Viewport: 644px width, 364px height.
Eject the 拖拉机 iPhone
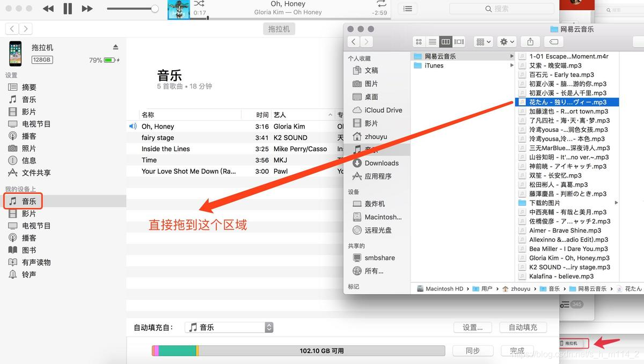[115, 47]
